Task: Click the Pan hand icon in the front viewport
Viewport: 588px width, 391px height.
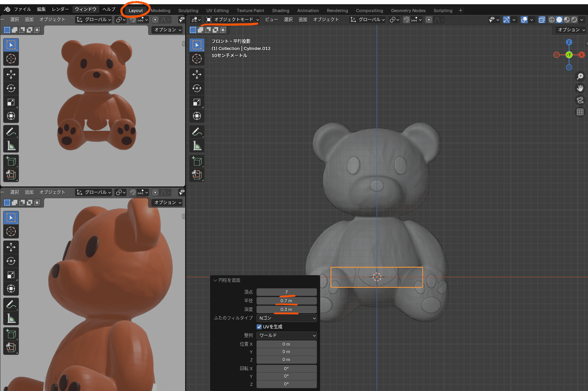Action: [x=580, y=88]
